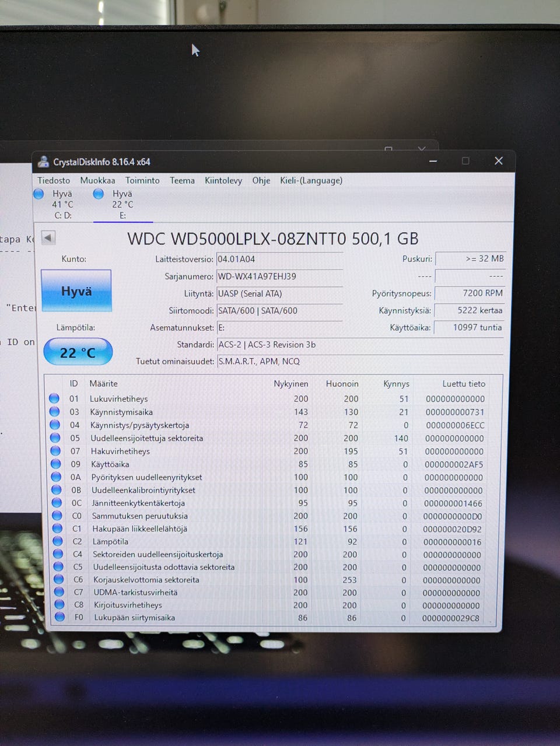
Task: Click status icon for Sammutuksen peruutuksia
Action: coord(57,516)
